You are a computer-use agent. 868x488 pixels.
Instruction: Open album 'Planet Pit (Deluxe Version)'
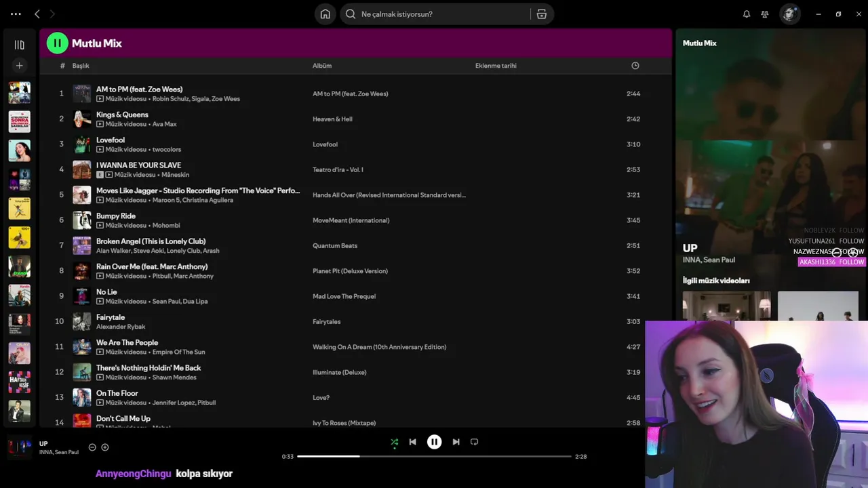click(350, 271)
